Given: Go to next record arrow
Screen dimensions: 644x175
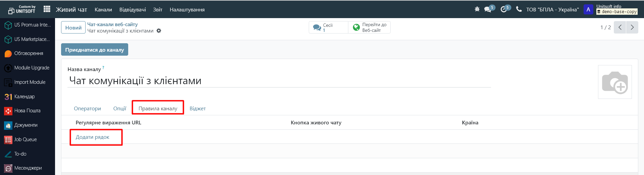Looking at the screenshot, I should pyautogui.click(x=632, y=27).
